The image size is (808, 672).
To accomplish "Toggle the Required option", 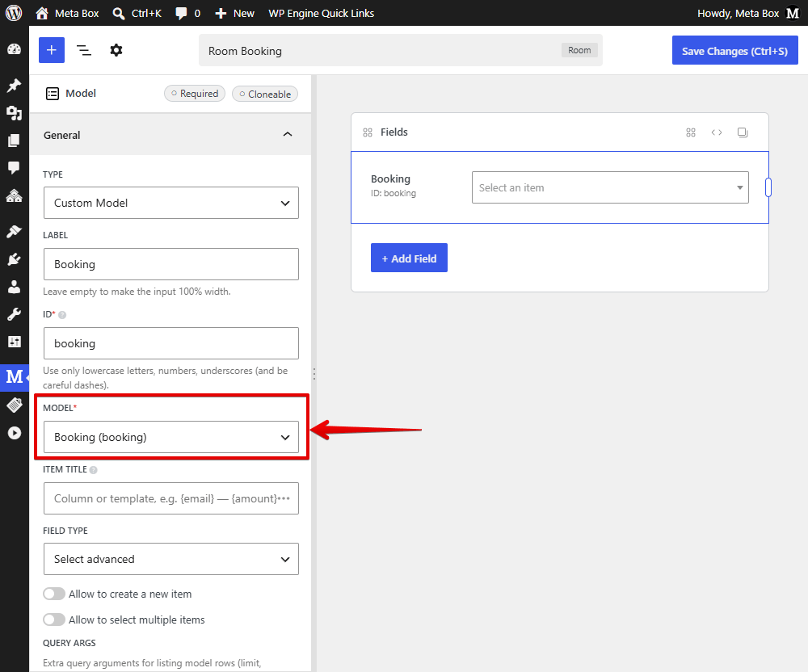I will pyautogui.click(x=195, y=93).
